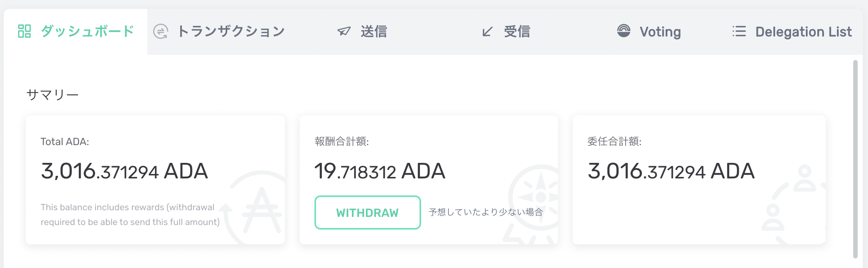Click the dashboard grid icon
The image size is (868, 268).
click(24, 31)
